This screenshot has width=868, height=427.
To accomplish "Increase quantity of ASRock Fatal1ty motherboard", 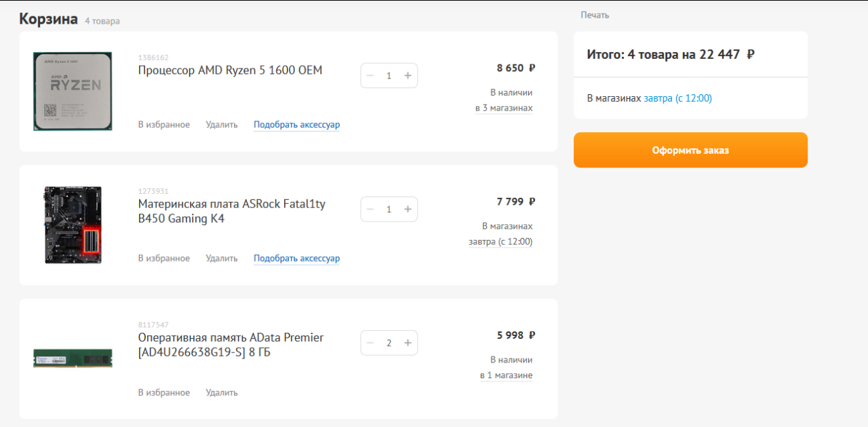I will (x=408, y=209).
